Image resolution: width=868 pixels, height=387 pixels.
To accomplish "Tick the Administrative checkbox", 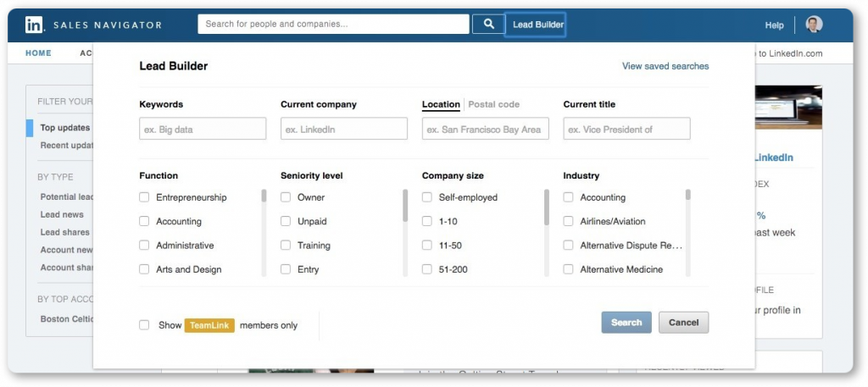I will click(x=144, y=246).
